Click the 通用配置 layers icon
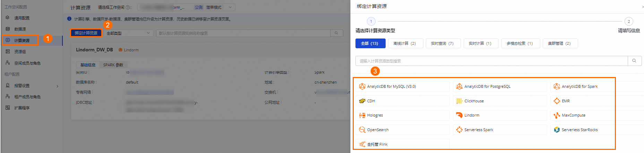Screen dimensions: 644x153 (8, 18)
